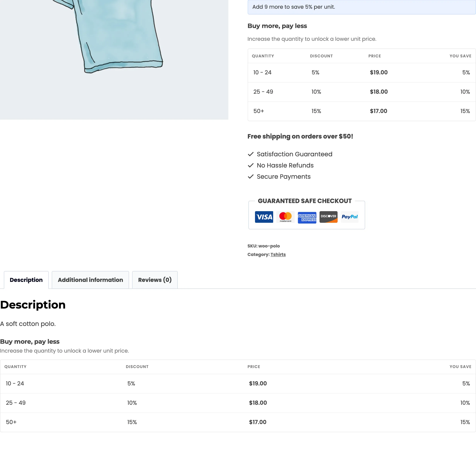Click 'A soft cotton polo.' description text
Viewport: 476px width, 449px height.
[x=28, y=324]
